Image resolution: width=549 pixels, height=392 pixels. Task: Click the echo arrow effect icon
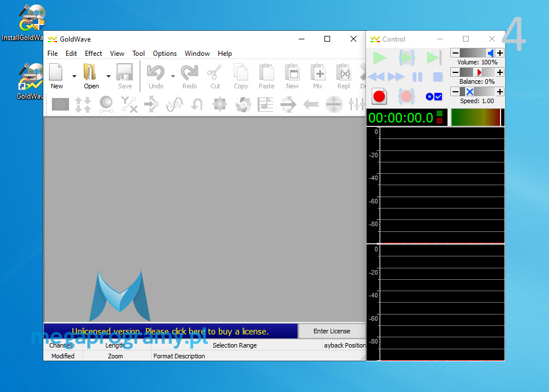[152, 104]
